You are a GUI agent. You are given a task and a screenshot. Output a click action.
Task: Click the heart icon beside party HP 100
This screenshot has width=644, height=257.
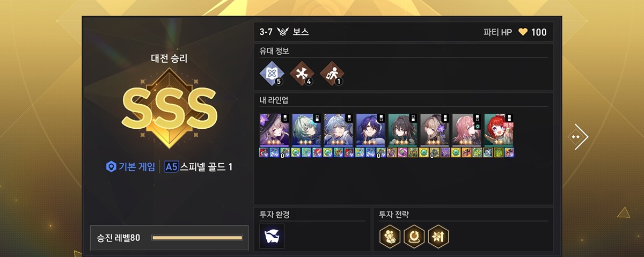(x=523, y=32)
